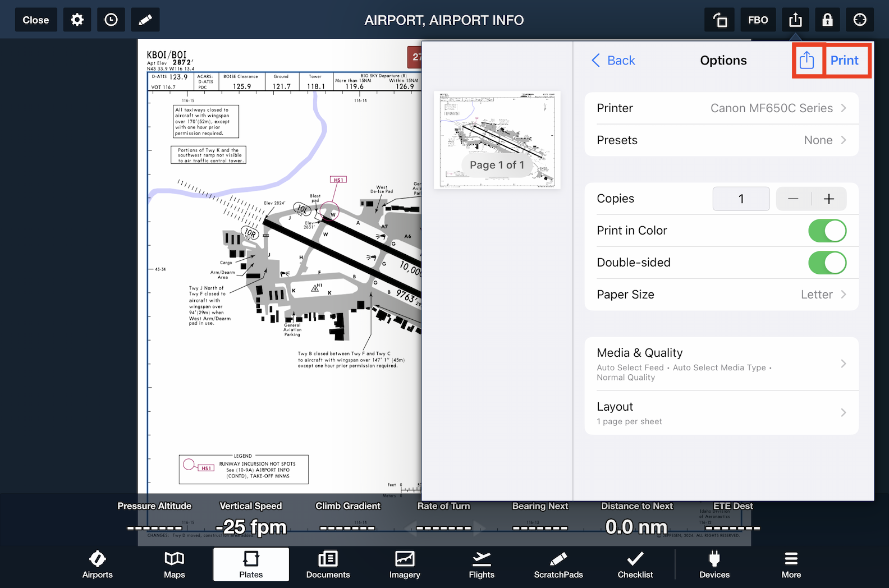Screen dimensions: 889x588
Task: Decrease copies with the minus button
Action: 793,199
